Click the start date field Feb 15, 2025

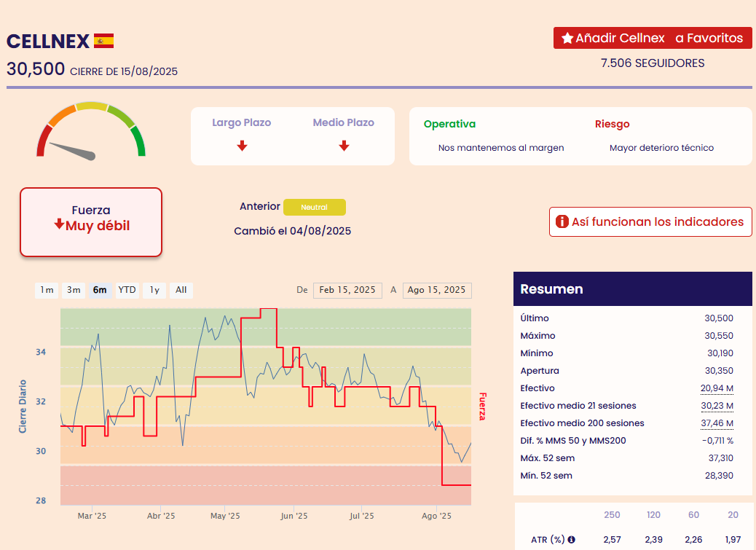tap(347, 290)
